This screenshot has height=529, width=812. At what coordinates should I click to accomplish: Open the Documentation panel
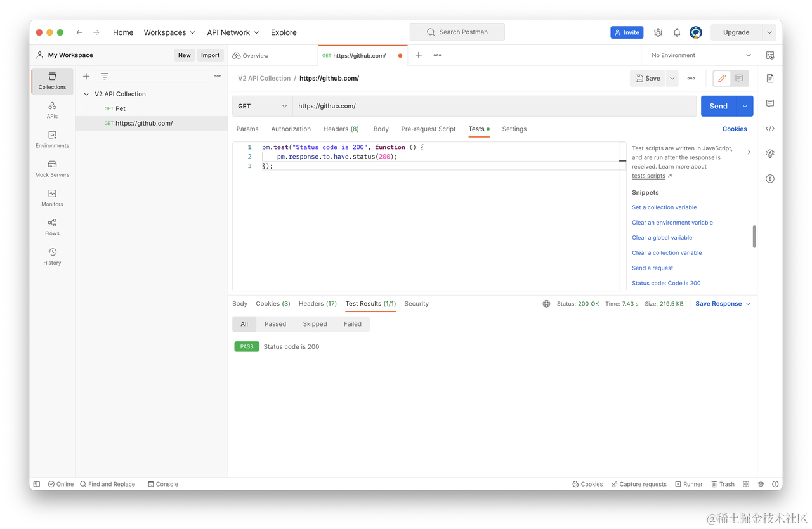point(769,78)
